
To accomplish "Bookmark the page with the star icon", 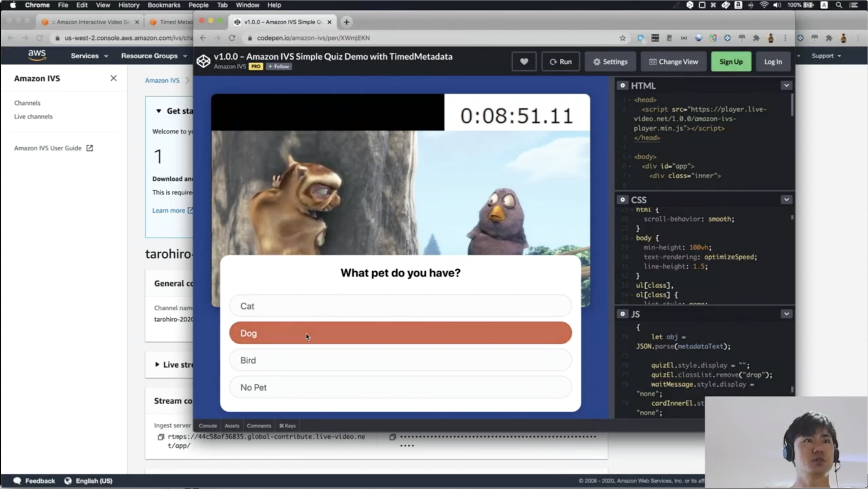I will (622, 38).
